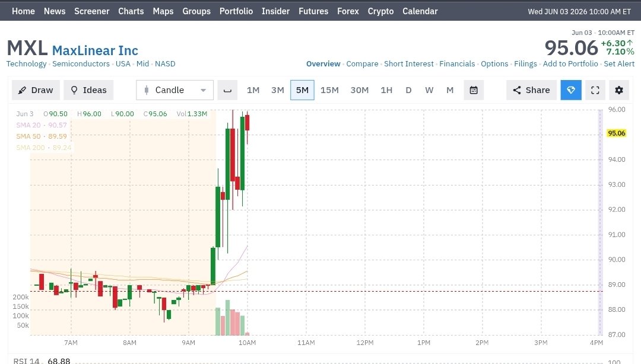
Task: Open the Filings link
Action: 525,64
